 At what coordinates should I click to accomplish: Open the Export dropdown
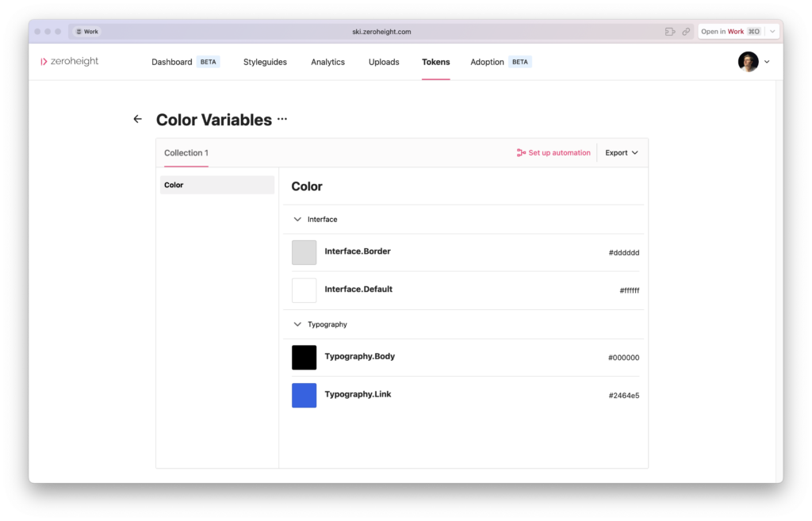pos(622,153)
